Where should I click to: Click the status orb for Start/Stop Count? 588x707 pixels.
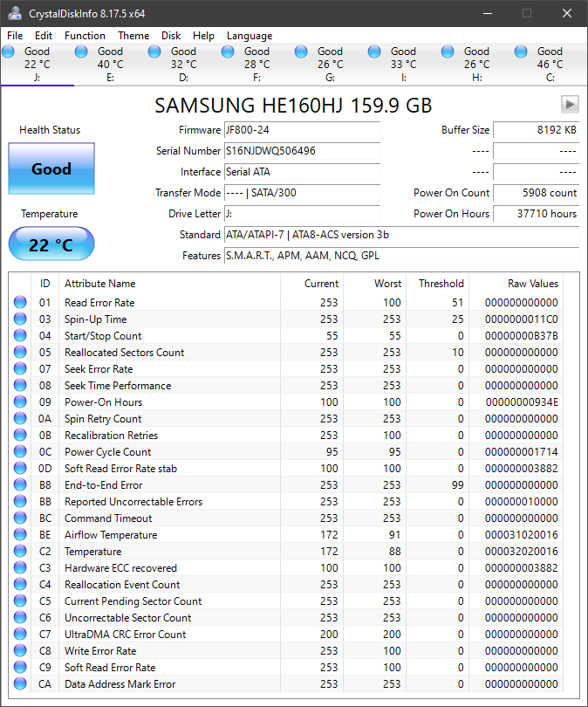20,335
